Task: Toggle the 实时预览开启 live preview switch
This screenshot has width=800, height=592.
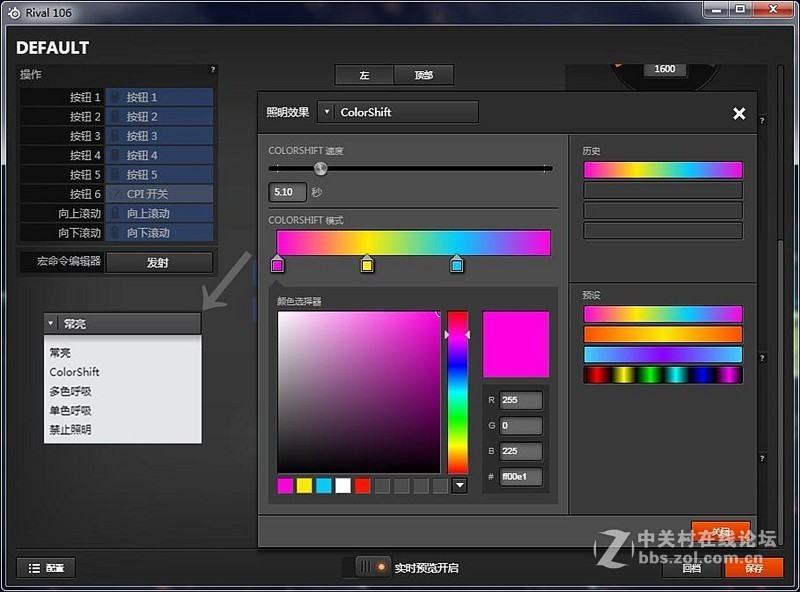Action: point(371,567)
